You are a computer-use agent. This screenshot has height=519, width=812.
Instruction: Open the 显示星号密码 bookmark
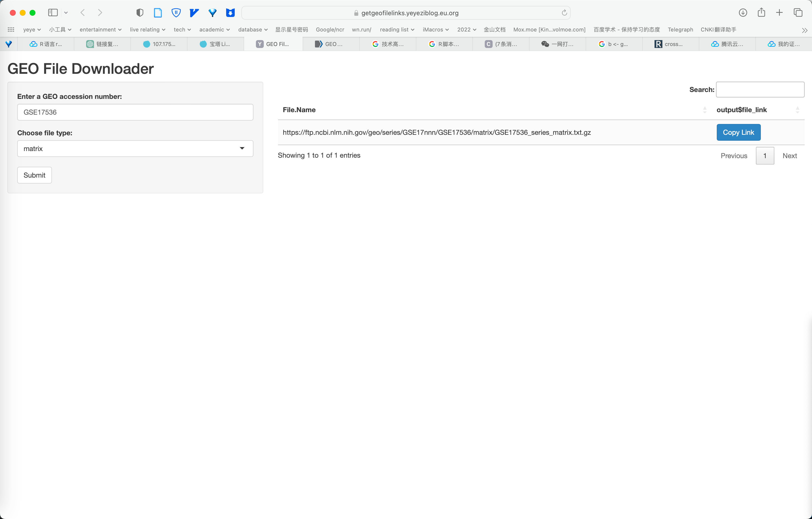(x=292, y=30)
